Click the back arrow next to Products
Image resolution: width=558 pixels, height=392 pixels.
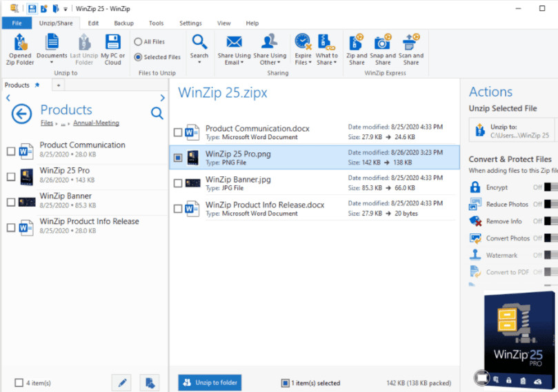pyautogui.click(x=21, y=114)
